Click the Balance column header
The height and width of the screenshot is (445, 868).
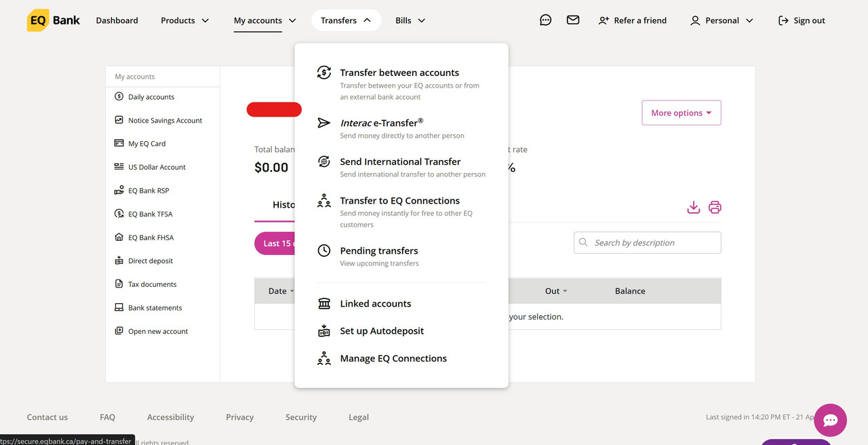pos(630,291)
